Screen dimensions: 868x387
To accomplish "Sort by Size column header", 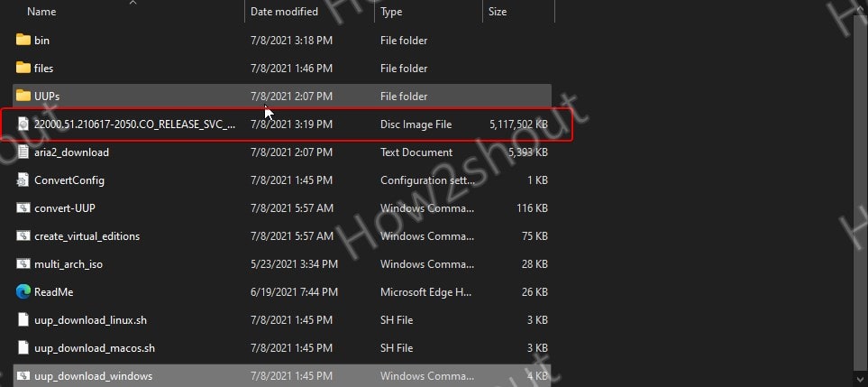I will [x=498, y=12].
